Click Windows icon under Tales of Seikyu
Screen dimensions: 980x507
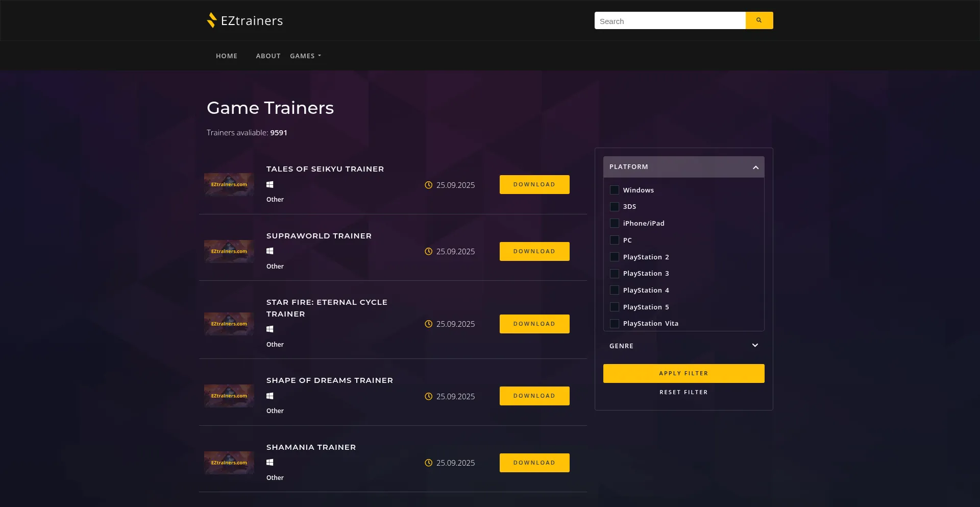tap(270, 185)
